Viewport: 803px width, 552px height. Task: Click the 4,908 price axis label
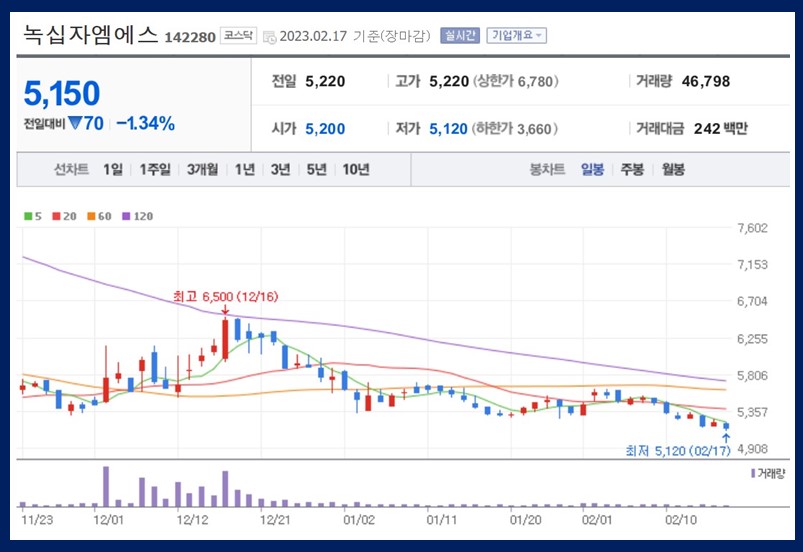[x=752, y=449]
